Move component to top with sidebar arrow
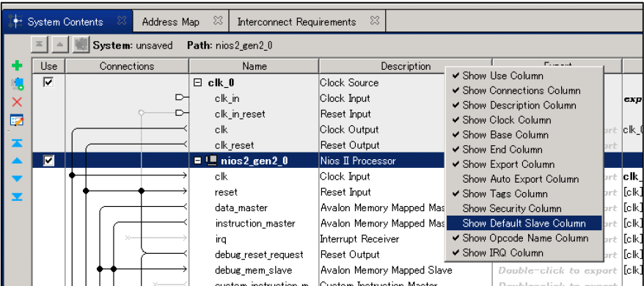 point(17,143)
